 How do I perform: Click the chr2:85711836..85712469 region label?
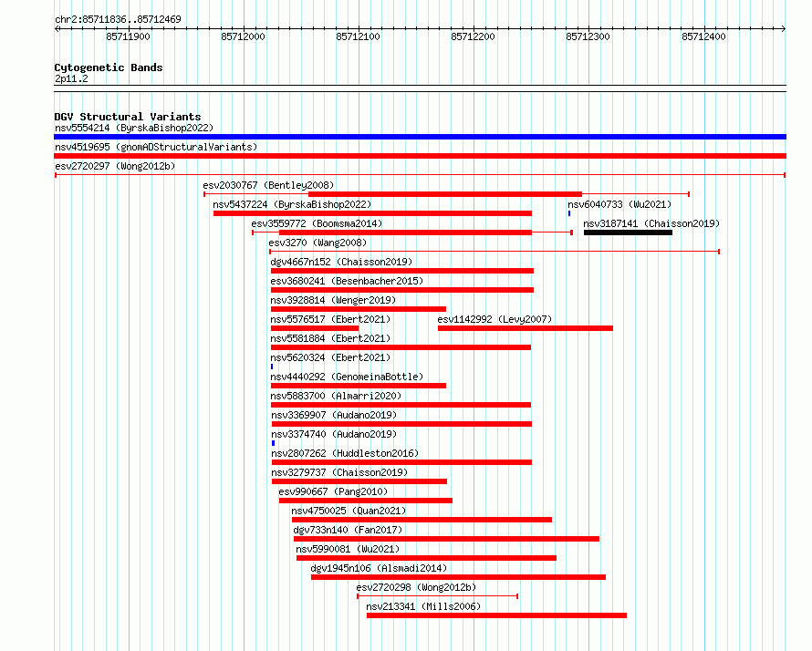(118, 19)
